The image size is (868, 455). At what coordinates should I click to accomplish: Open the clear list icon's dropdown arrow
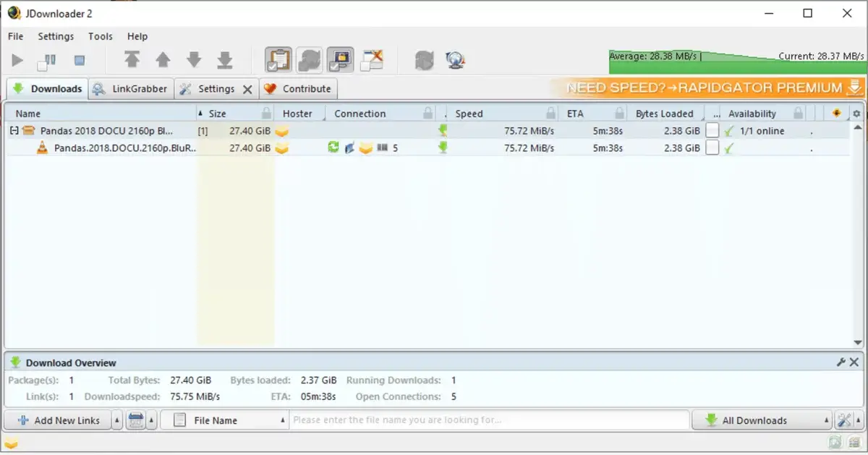[152, 420]
